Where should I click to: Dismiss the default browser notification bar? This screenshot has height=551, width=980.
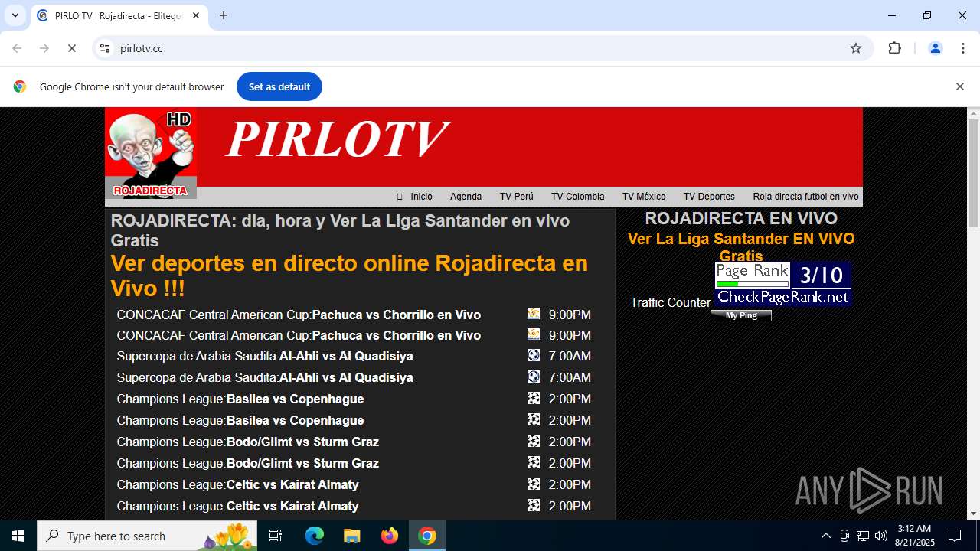(x=959, y=86)
